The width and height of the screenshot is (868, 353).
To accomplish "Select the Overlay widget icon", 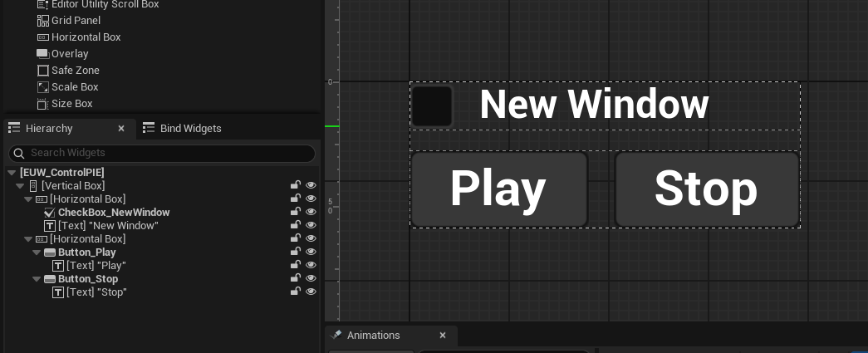I will pyautogui.click(x=42, y=54).
